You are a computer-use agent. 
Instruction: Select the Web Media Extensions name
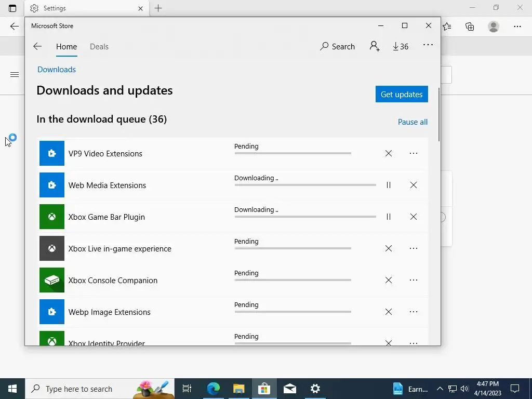(107, 185)
